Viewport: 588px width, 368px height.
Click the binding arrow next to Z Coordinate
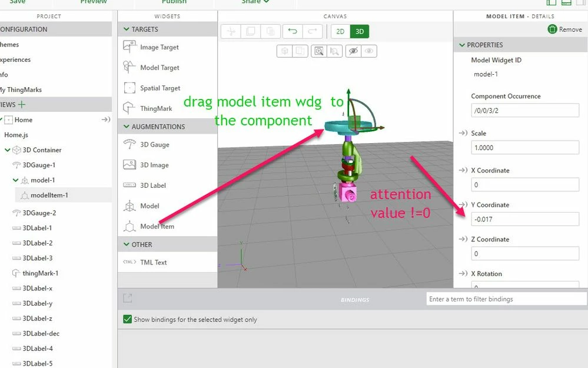click(463, 239)
